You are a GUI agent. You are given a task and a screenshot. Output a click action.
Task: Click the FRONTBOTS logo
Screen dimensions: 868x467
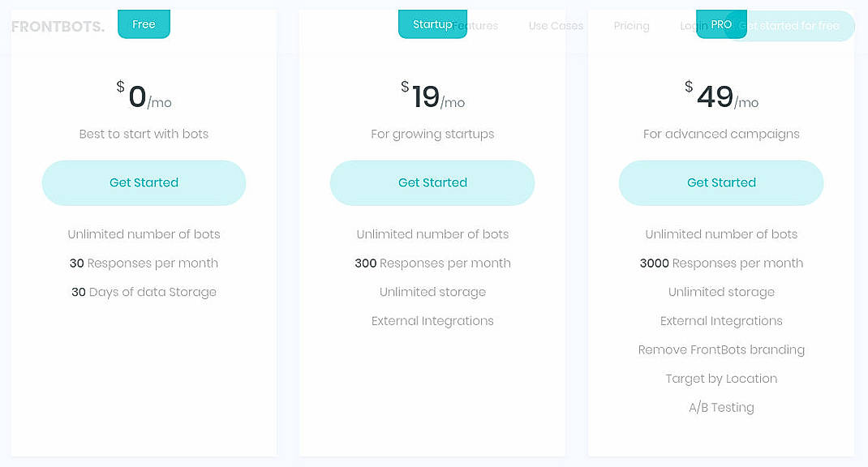[x=57, y=25]
